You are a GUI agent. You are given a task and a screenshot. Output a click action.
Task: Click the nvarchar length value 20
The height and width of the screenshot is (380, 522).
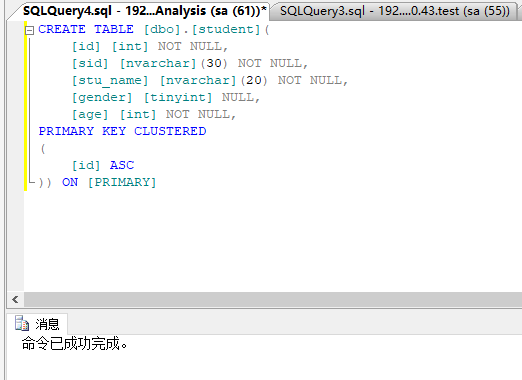254,80
